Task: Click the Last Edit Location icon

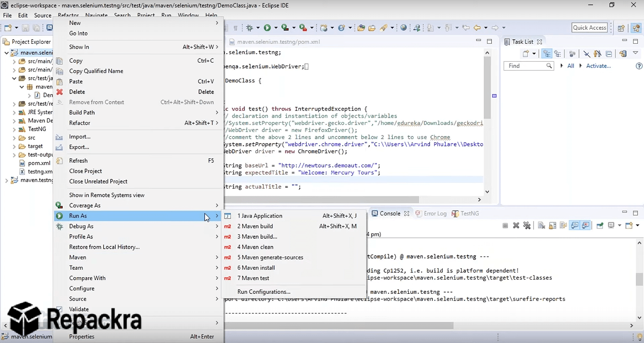Action: coord(465,28)
